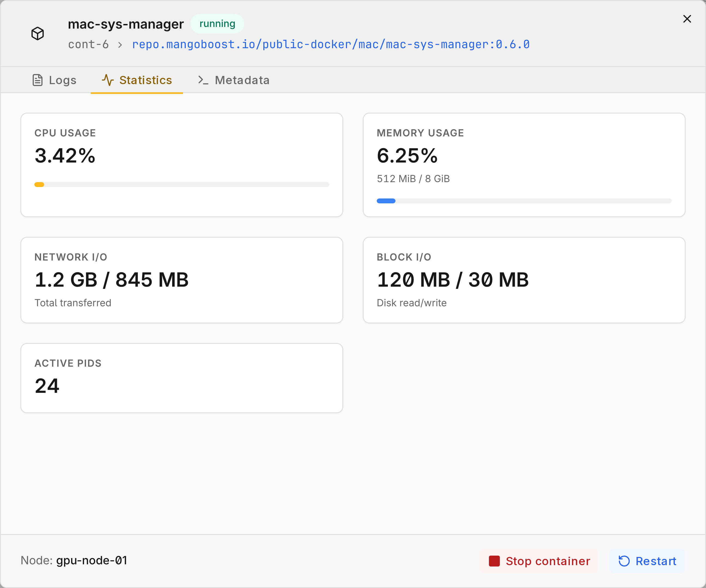Click the 120 MB / 30 MB block value
Screen dimensions: 706x588
pos(453,280)
